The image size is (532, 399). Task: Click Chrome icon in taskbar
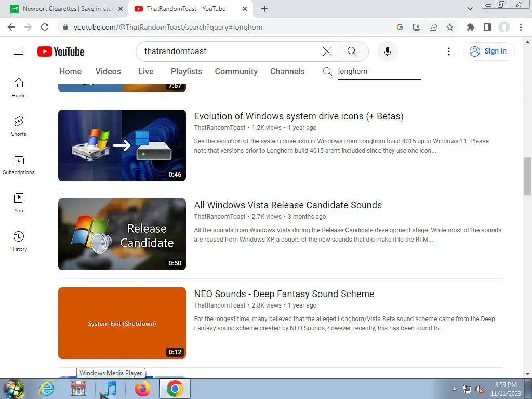click(x=175, y=389)
